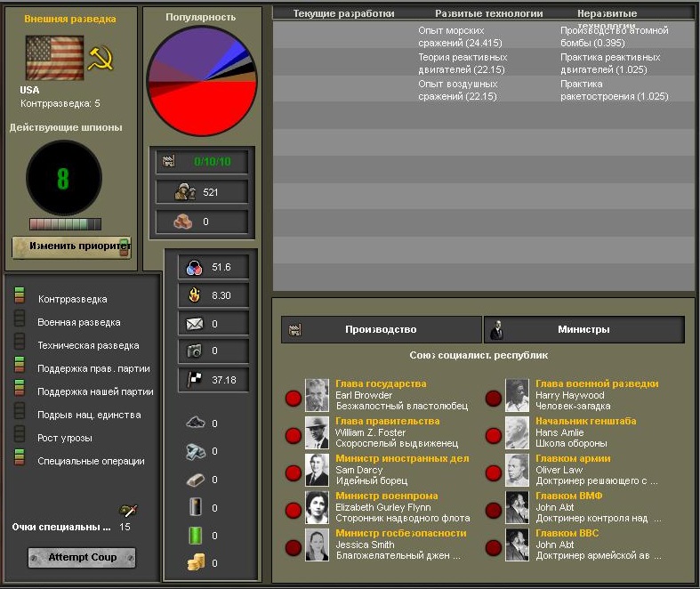The width and height of the screenshot is (700, 589).
Task: Click the factory industrial capacity icon
Action: tap(168, 161)
